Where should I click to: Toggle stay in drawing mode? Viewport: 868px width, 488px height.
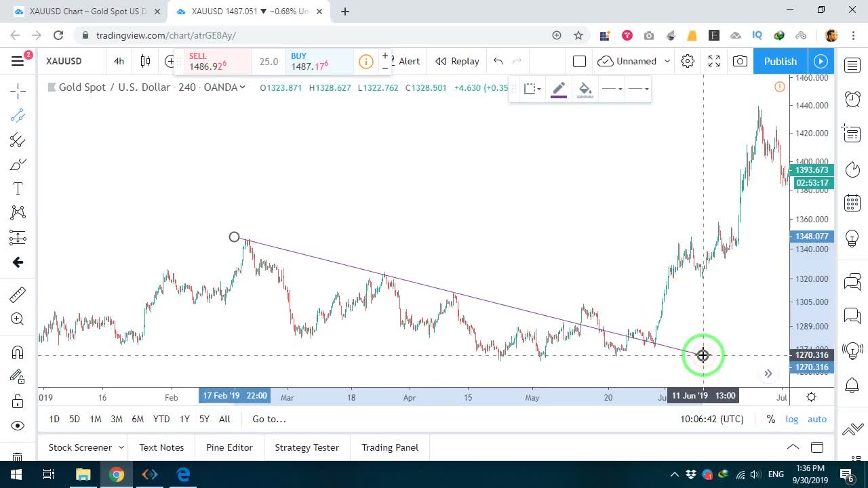[18, 376]
